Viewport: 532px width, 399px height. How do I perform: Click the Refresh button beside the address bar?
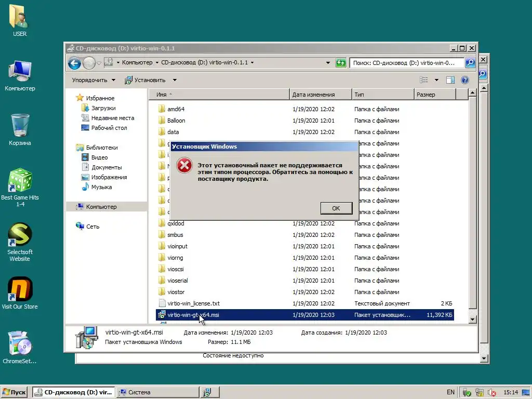tap(341, 63)
